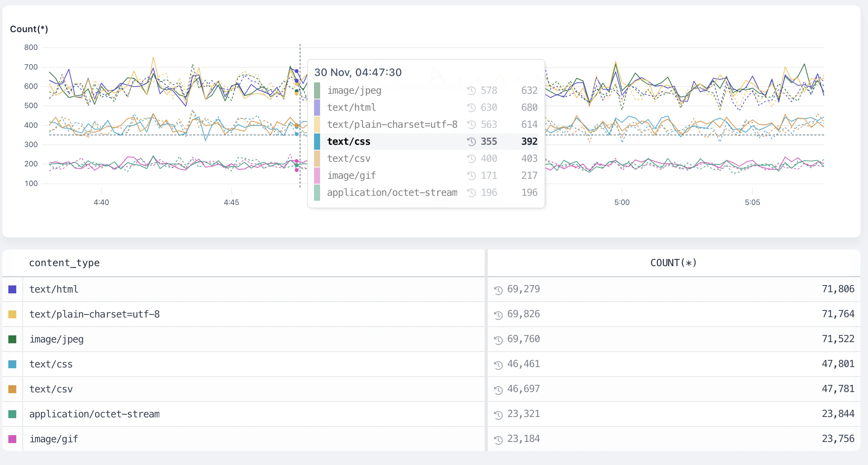Click the history icon next to text/html tooltip value
The width and height of the screenshot is (868, 465).
pyautogui.click(x=471, y=107)
